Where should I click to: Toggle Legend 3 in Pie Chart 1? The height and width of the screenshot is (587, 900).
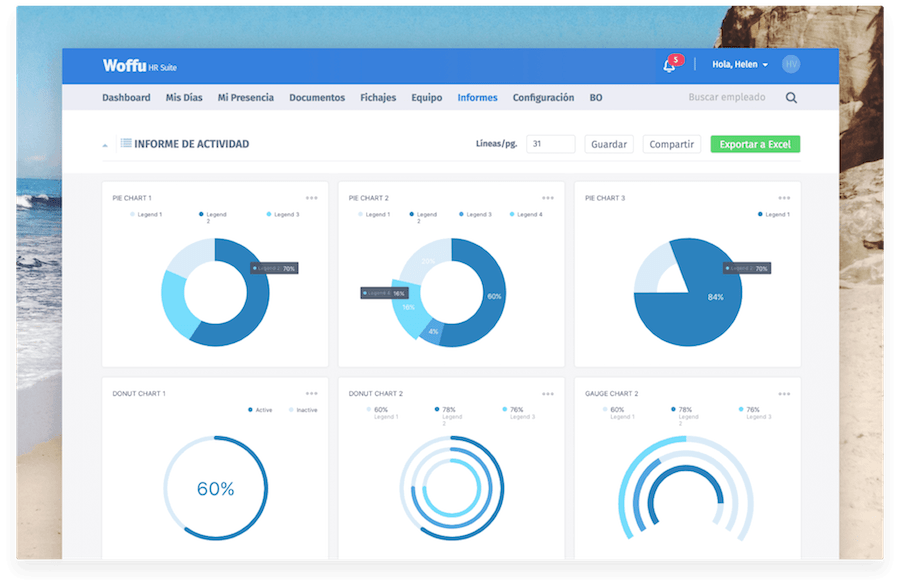283,215
